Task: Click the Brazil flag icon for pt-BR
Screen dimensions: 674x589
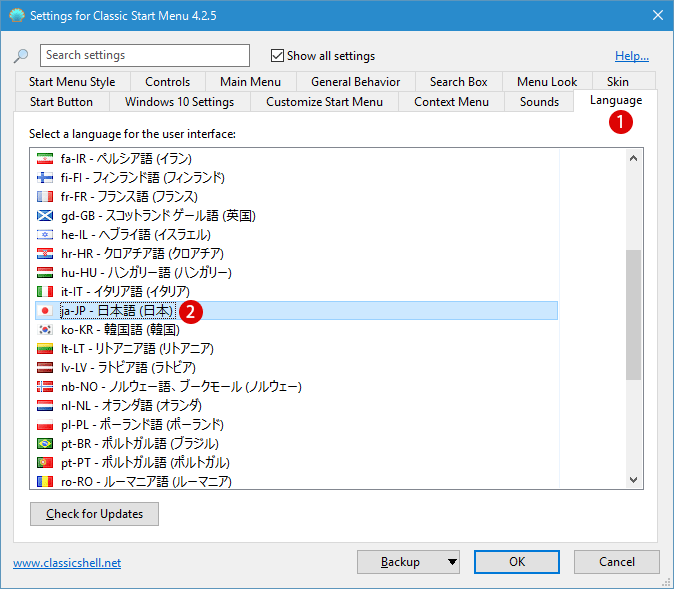Action: point(45,443)
